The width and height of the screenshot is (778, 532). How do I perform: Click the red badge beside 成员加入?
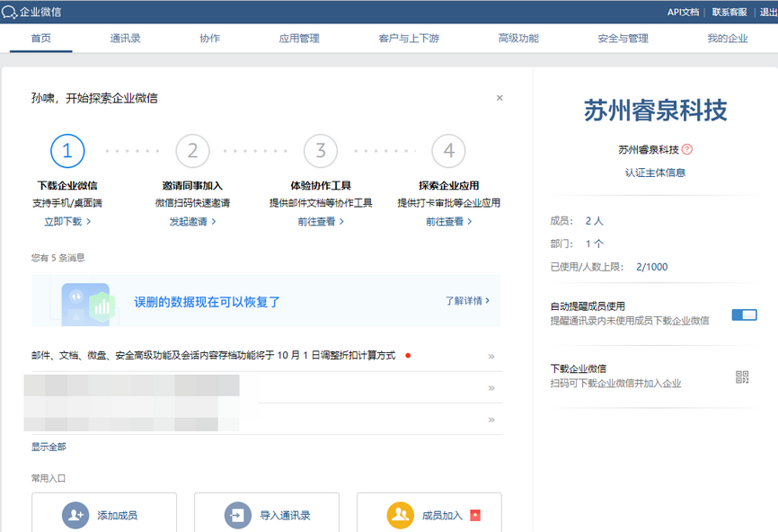[x=475, y=515]
